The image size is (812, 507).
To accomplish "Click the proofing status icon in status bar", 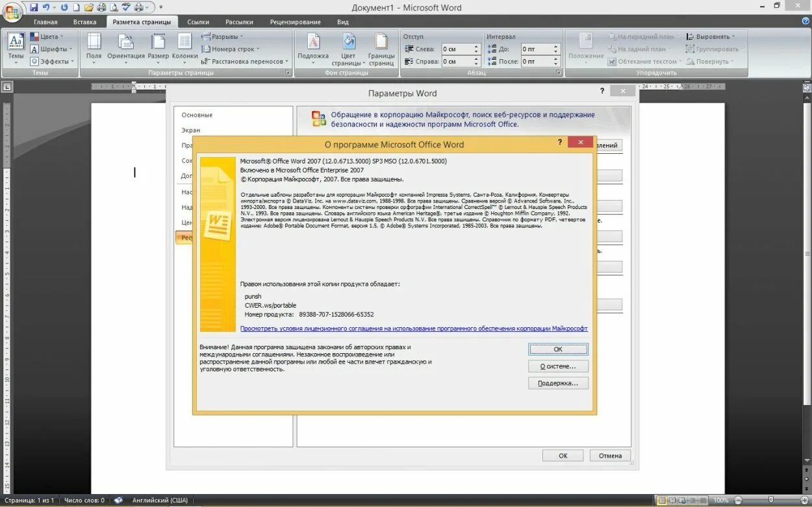I will [x=118, y=501].
